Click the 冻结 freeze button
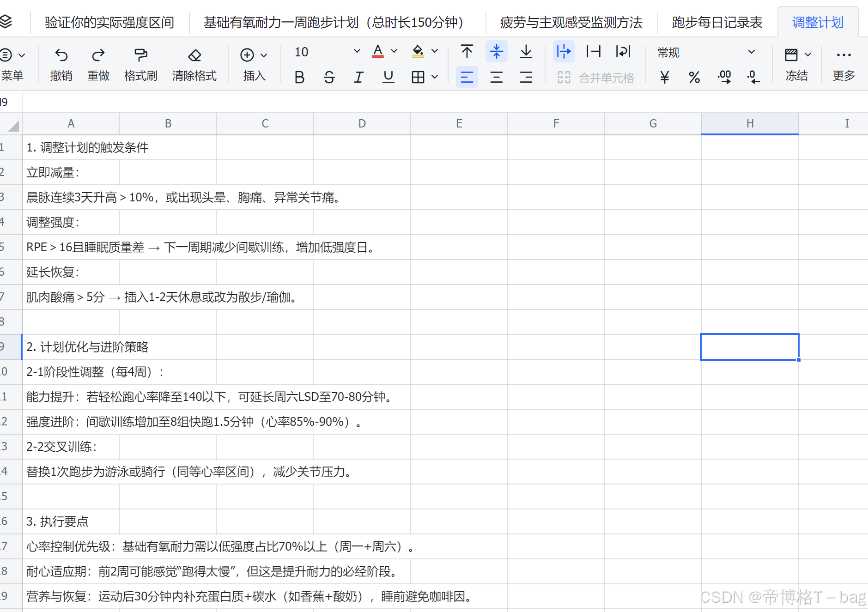This screenshot has width=868, height=612. [796, 64]
